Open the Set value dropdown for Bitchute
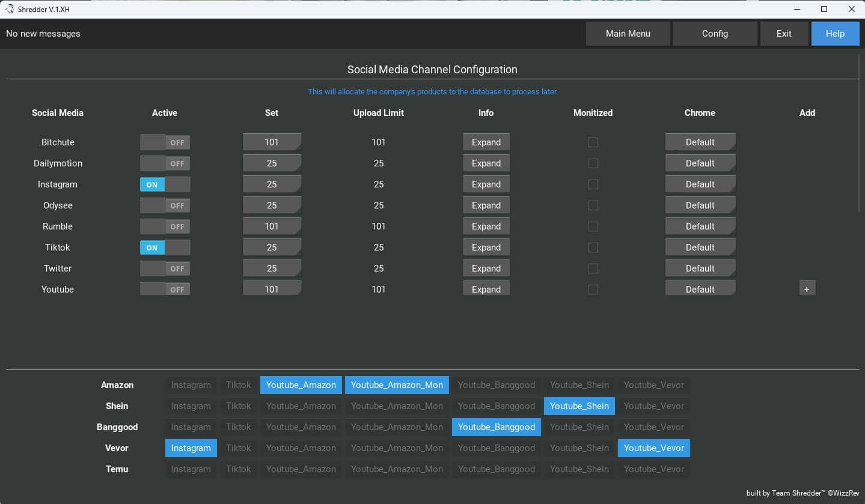Screen dimensions: 865x504 pos(272,142)
